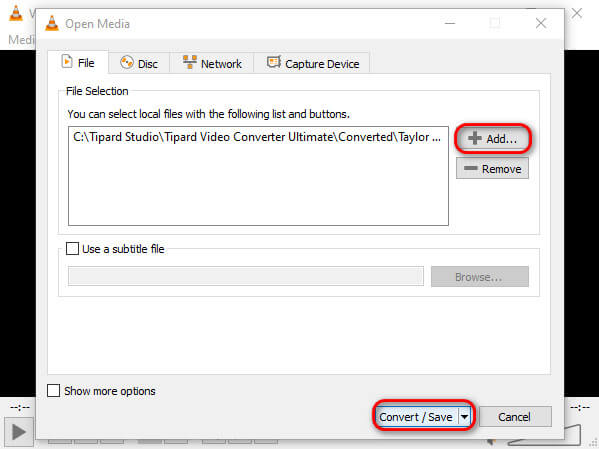This screenshot has width=599, height=449.
Task: Toggle Show more options checkbox
Action: point(53,391)
